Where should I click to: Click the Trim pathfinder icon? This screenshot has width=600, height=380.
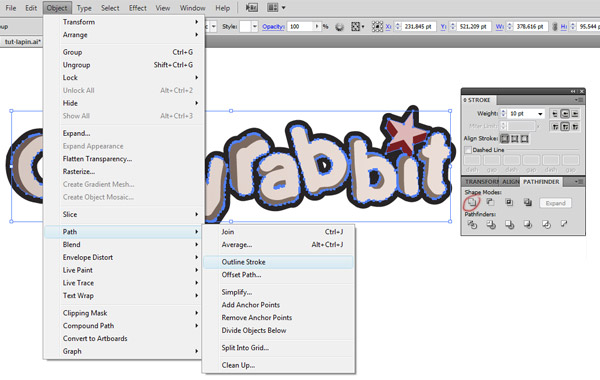click(491, 224)
